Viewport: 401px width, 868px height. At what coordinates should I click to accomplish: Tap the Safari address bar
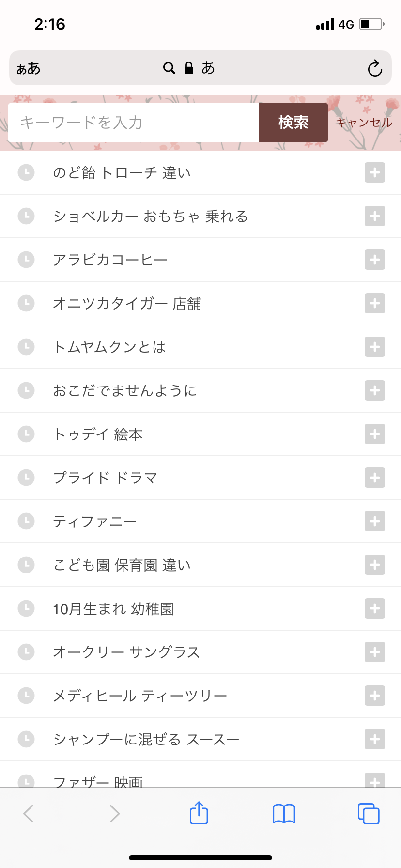coord(200,68)
